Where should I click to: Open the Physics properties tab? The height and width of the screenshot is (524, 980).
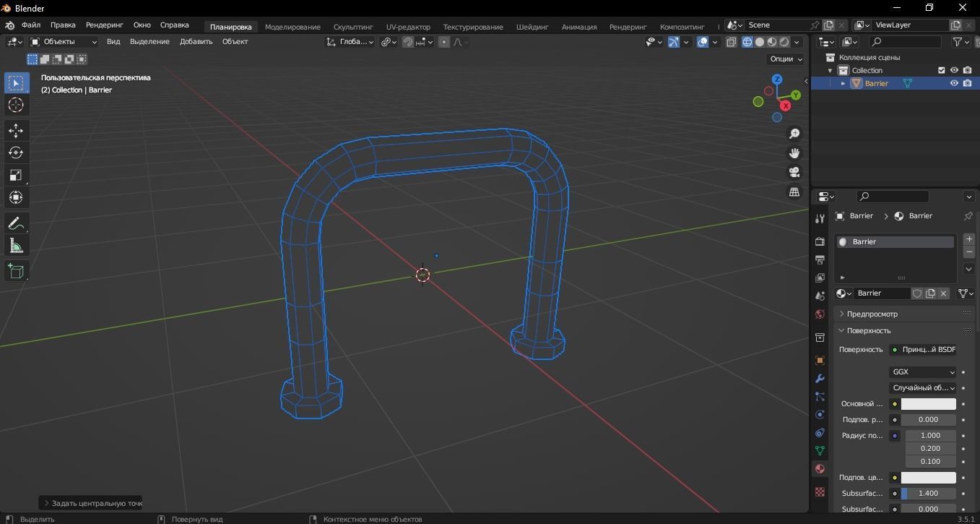tap(820, 414)
